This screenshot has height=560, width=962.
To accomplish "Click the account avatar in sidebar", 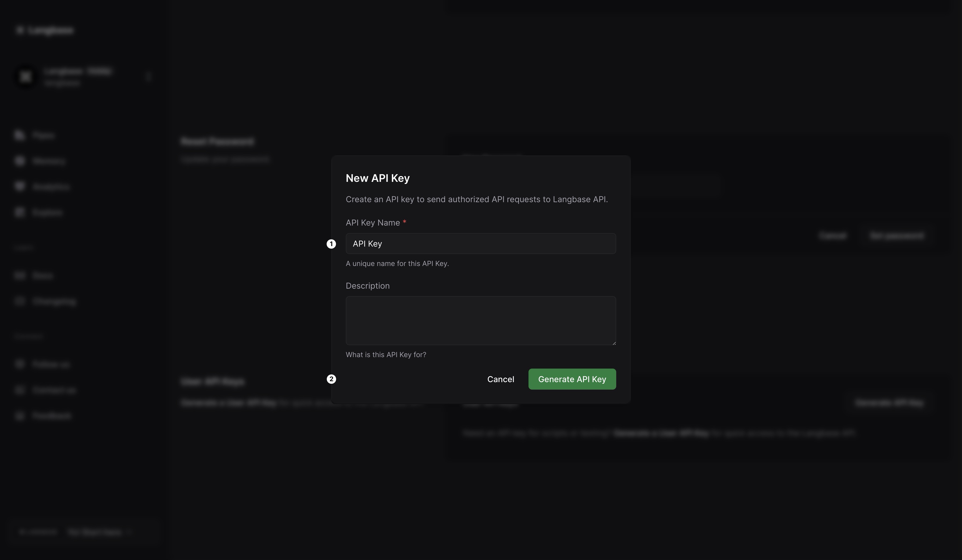I will coord(26,77).
